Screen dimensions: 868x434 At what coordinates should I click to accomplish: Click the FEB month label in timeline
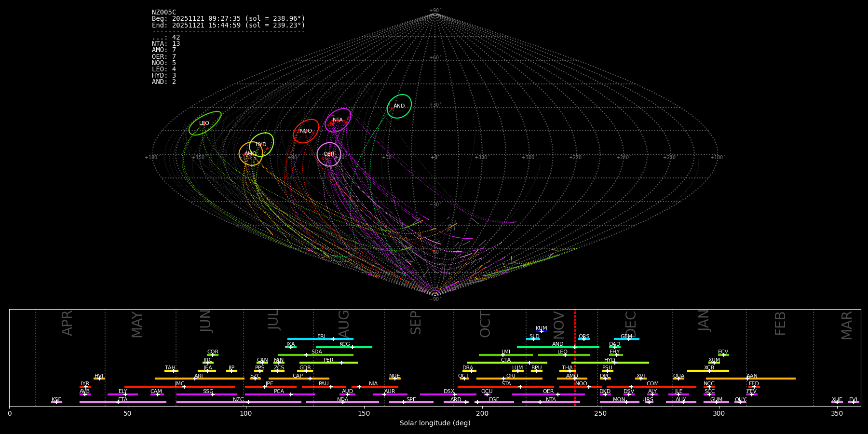pyautogui.click(x=780, y=324)
